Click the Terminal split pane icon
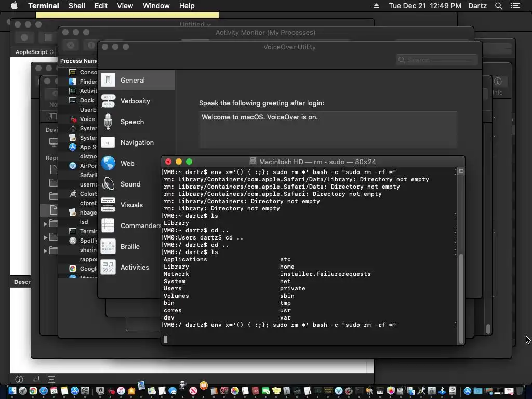 pos(461,171)
